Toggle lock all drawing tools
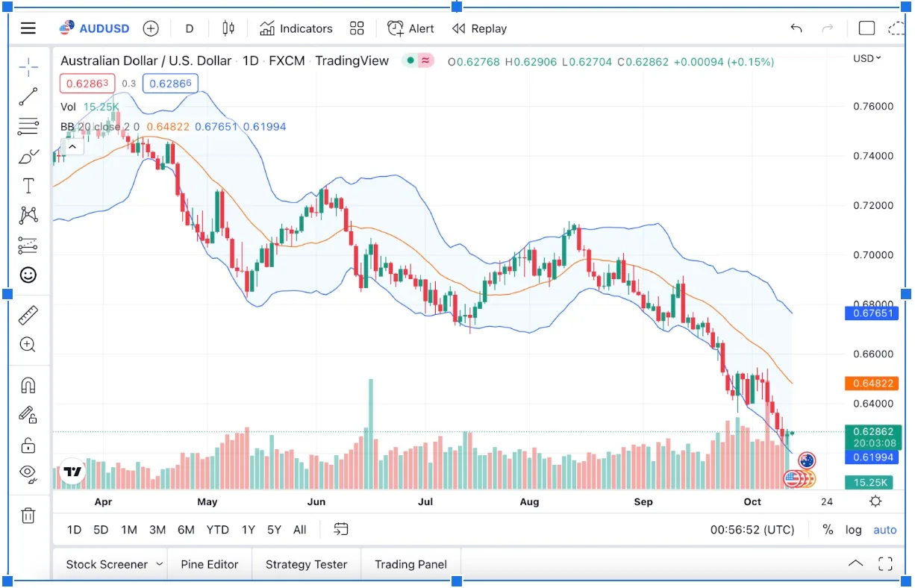 [28, 445]
